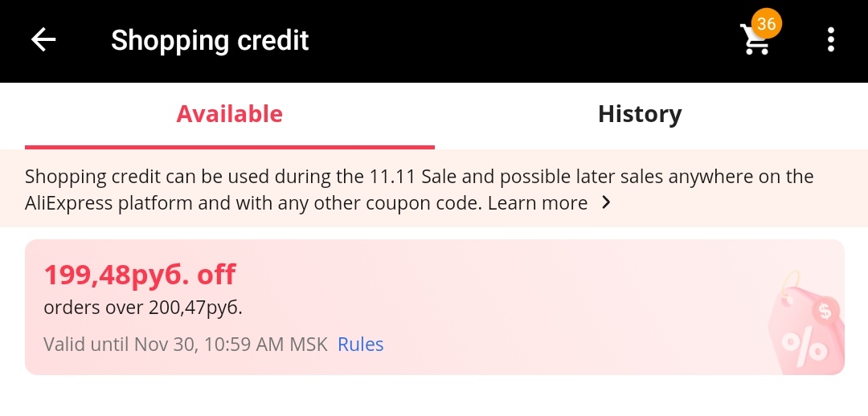868x416 pixels.
Task: Switch to the Available tab
Action: point(229,115)
